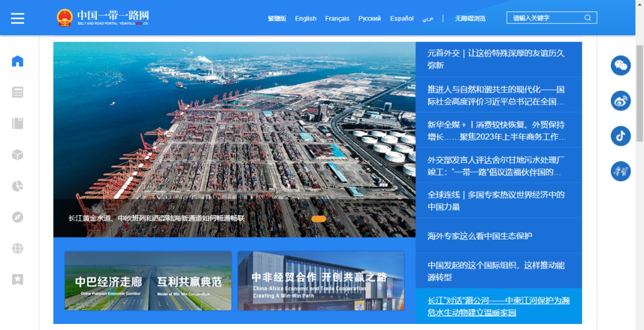This screenshot has width=644, height=330.
Task: Select the globe icon in sidebar
Action: click(18, 248)
